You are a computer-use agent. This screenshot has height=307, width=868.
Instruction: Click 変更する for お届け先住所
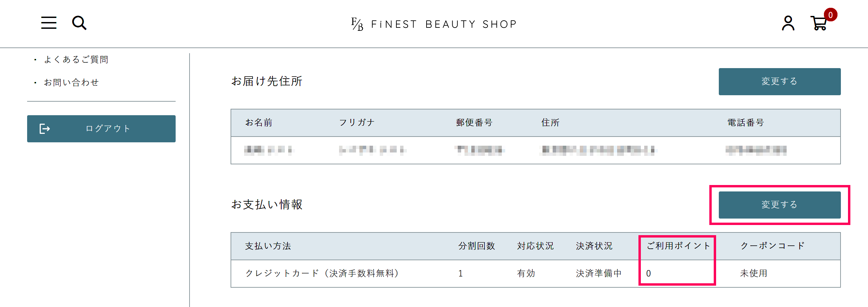click(779, 82)
